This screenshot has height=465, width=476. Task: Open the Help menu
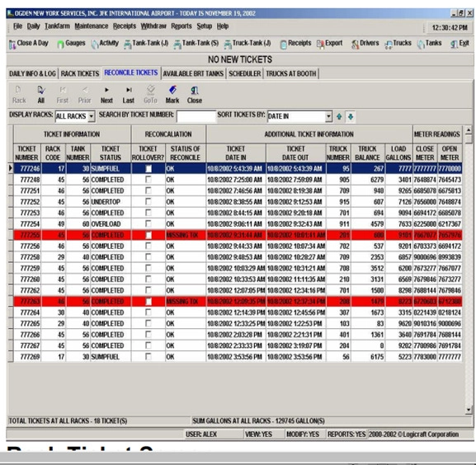[x=223, y=26]
